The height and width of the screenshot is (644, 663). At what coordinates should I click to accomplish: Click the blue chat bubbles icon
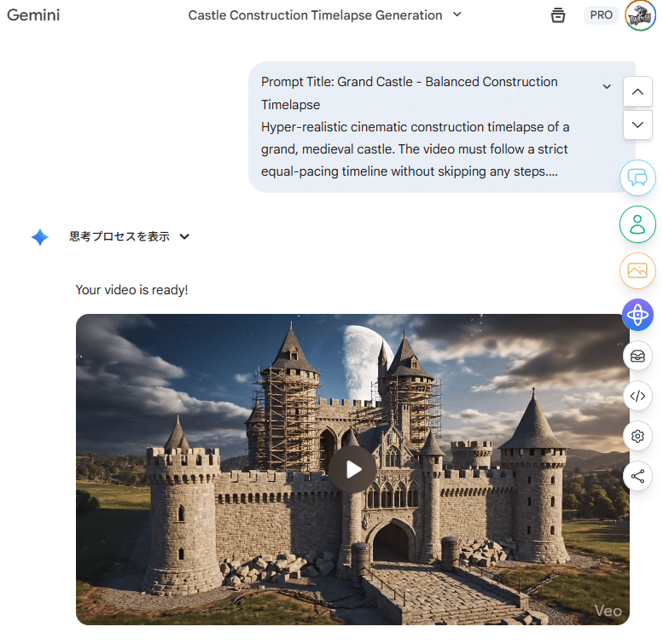(637, 178)
